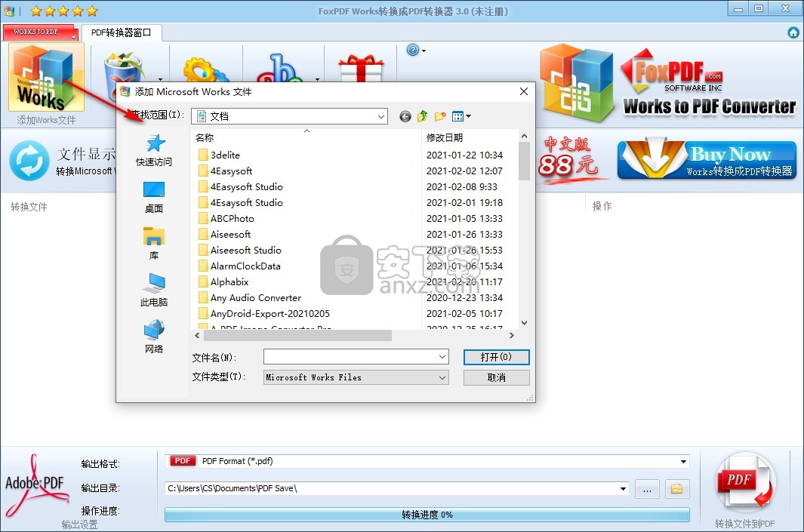Screen dimensions: 804x532
Task: Open output folder with yellow folder icon
Action: (677, 489)
